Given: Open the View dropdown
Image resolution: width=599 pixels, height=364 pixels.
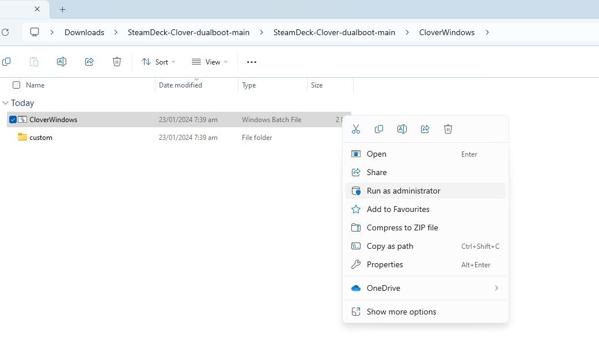Looking at the screenshot, I should tap(210, 62).
